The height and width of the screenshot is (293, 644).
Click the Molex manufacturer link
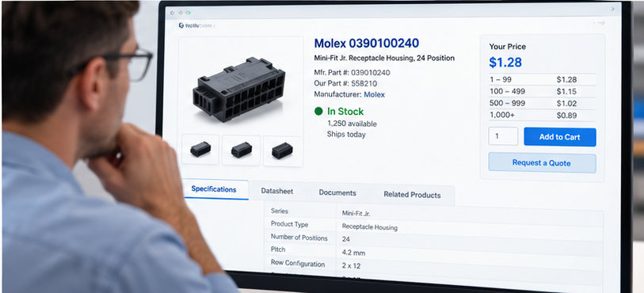(374, 94)
